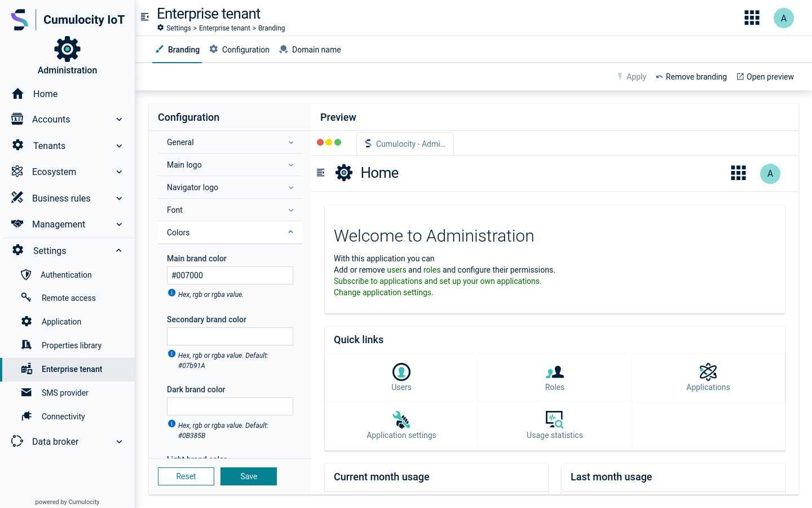Click the Settings gear icon in navigator
This screenshot has width=812, height=508.
(18, 250)
